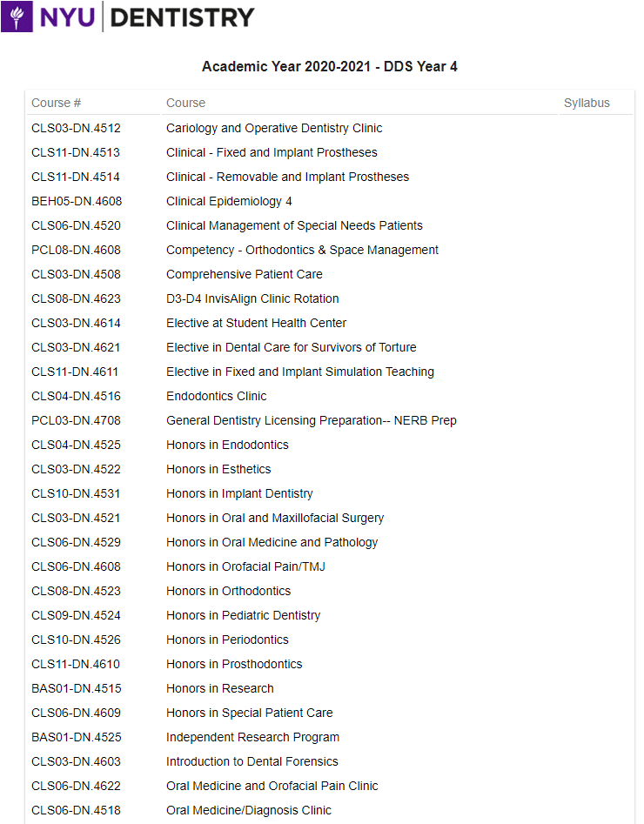
Task: Open D3-D4 InvisAlign Clinic Rotation entry
Action: 252,298
